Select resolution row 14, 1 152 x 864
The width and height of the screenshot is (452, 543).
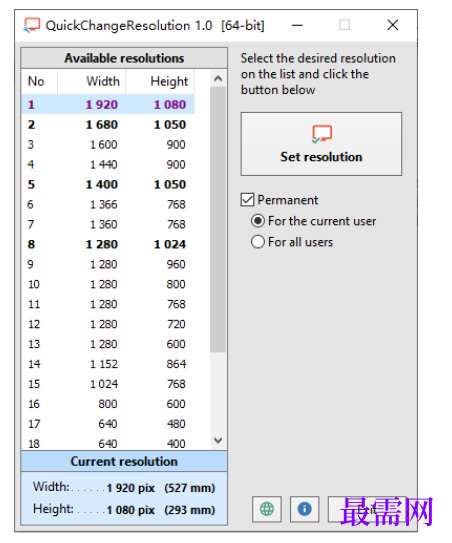coord(108,364)
